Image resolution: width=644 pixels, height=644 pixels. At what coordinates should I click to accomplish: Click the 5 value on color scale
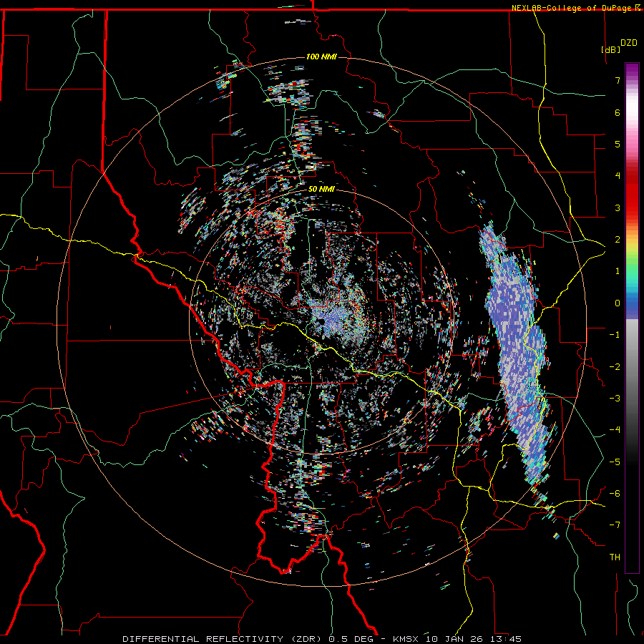618,144
